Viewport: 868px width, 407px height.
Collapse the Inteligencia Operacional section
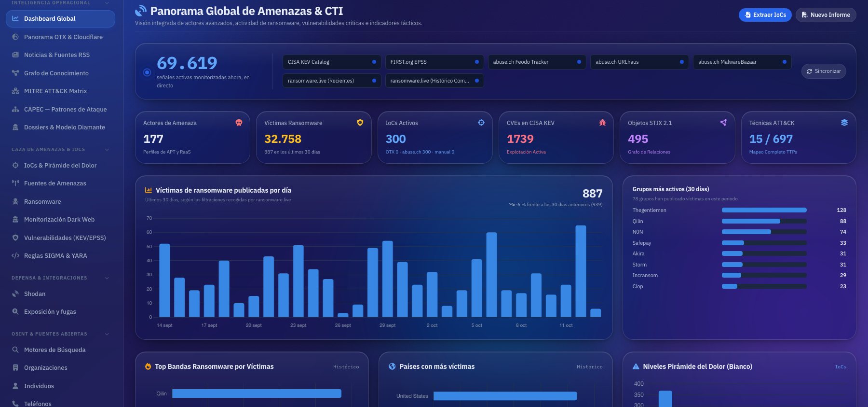[107, 3]
